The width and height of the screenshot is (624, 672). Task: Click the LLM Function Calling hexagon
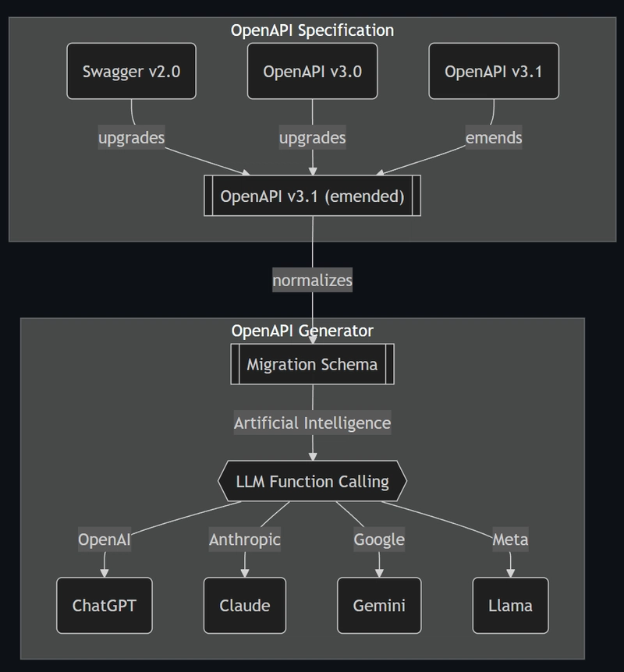[312, 481]
